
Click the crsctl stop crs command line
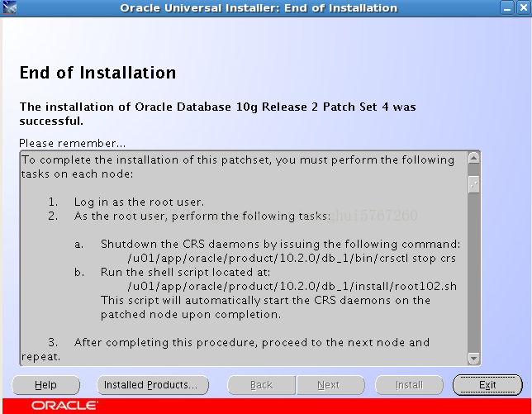click(292, 259)
